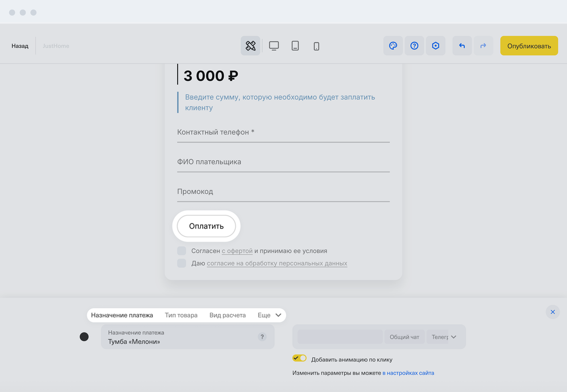Open the 'в настройках сайта' link
The image size is (567, 392).
click(408, 373)
